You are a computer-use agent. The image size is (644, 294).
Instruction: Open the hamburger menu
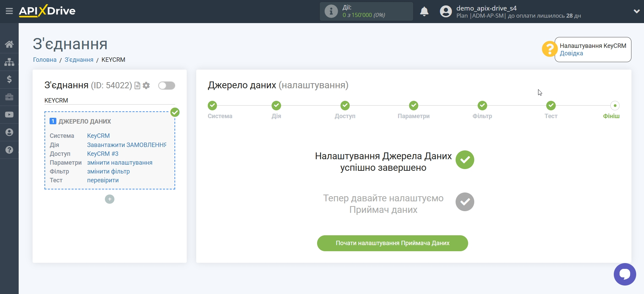tap(9, 11)
